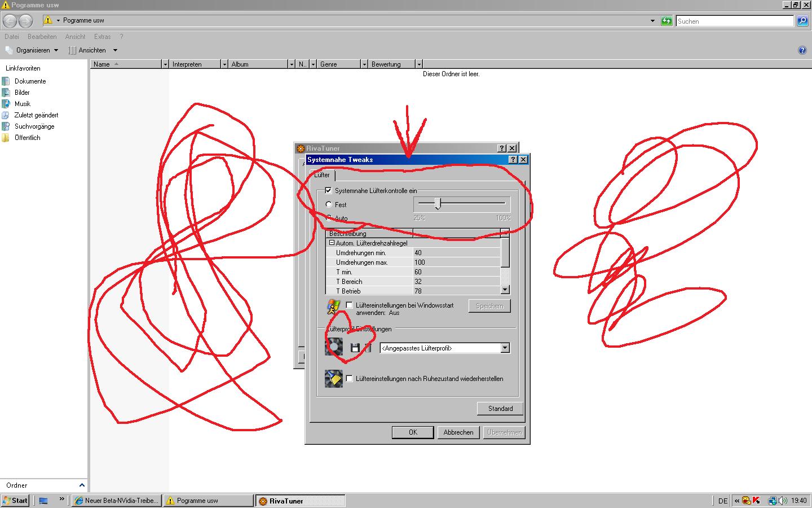The image size is (812, 508).
Task: Save the fan profile with the floppy icon
Action: click(355, 348)
